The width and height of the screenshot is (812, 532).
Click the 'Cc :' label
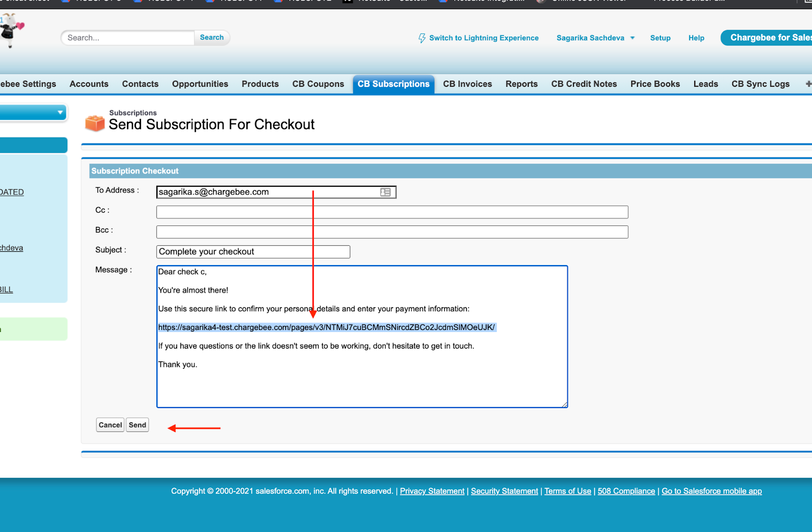(103, 210)
